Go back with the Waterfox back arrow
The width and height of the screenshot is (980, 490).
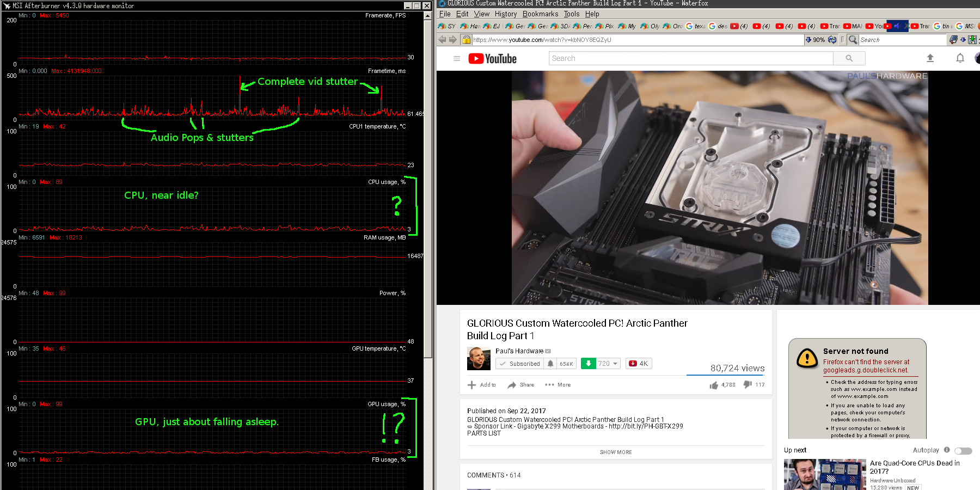pyautogui.click(x=442, y=40)
